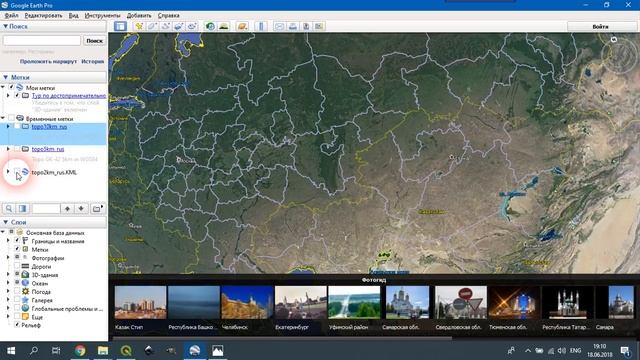
Task: Click the magnifier search icon below Places
Action: (9, 209)
